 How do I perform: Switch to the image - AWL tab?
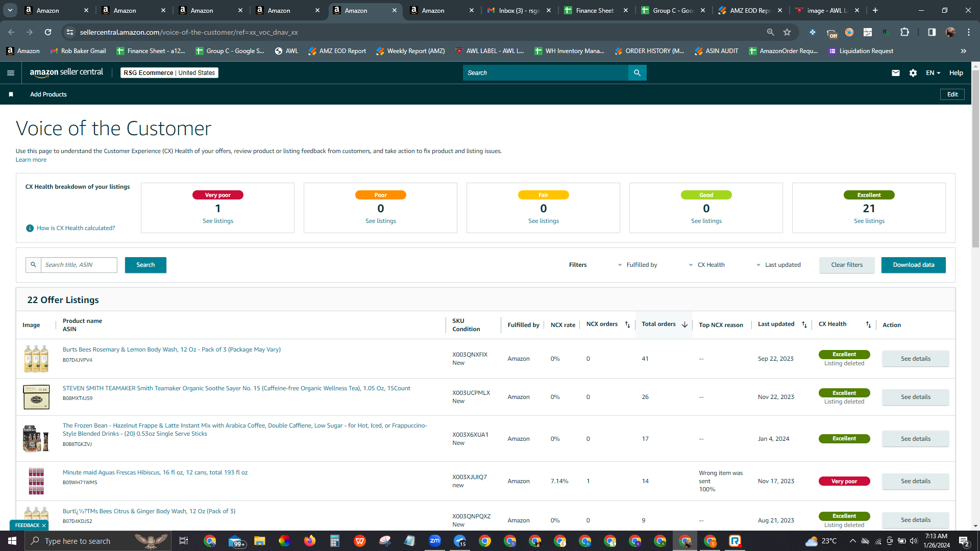click(827, 10)
